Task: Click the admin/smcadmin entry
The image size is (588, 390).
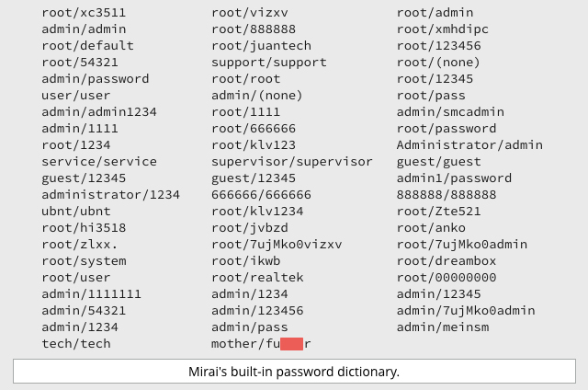Action: [450, 112]
